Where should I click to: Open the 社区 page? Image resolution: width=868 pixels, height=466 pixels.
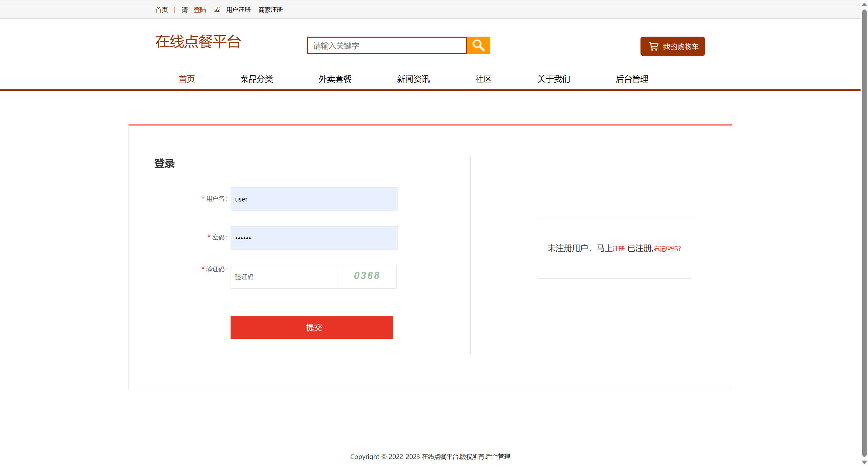click(x=483, y=79)
